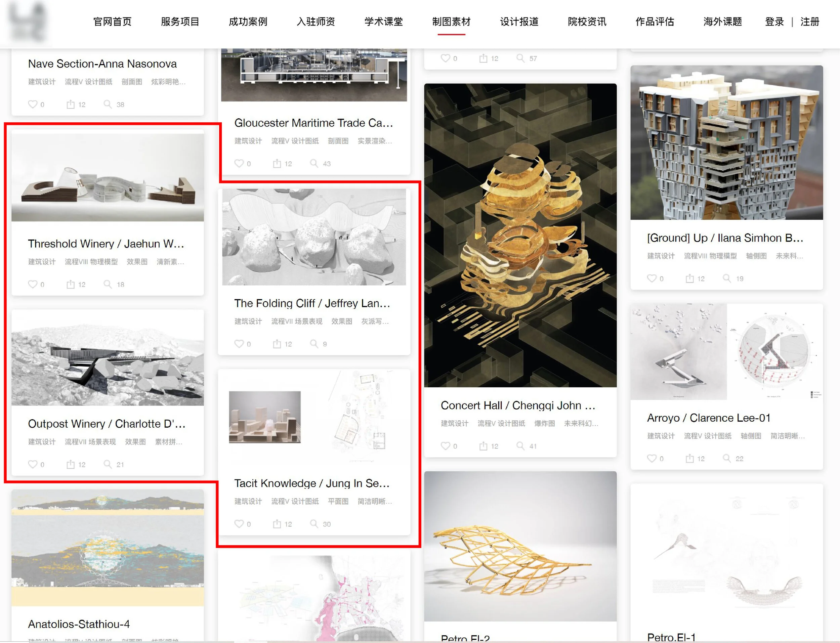Open Threshold Winery / Jaehun title link
The image size is (840, 643).
click(106, 244)
